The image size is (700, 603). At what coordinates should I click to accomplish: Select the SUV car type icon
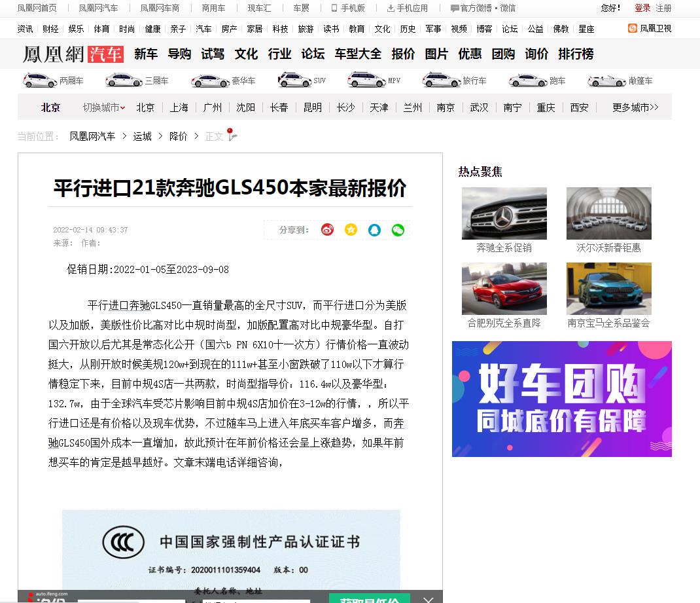point(294,81)
